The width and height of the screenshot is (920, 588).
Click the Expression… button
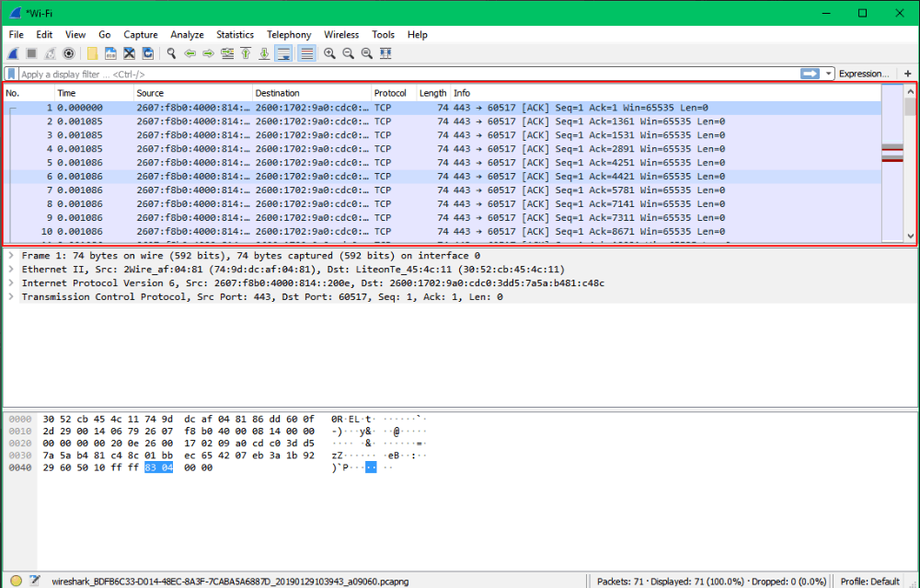(x=864, y=74)
